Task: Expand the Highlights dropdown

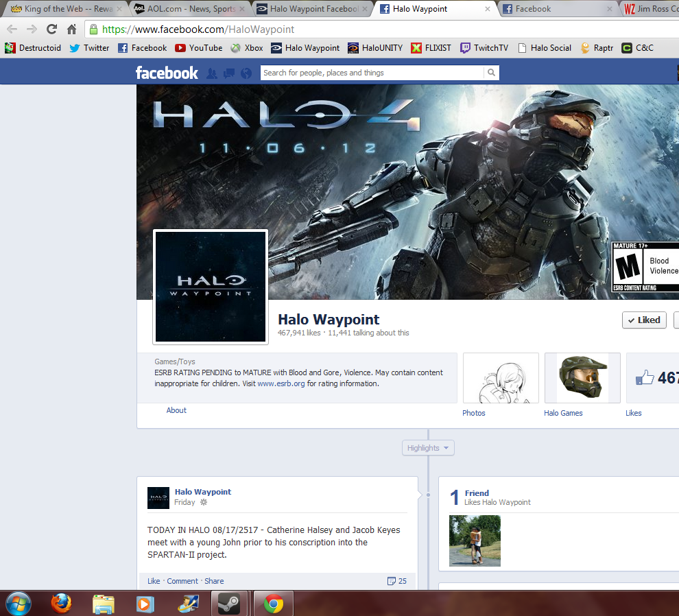Action: (x=428, y=448)
